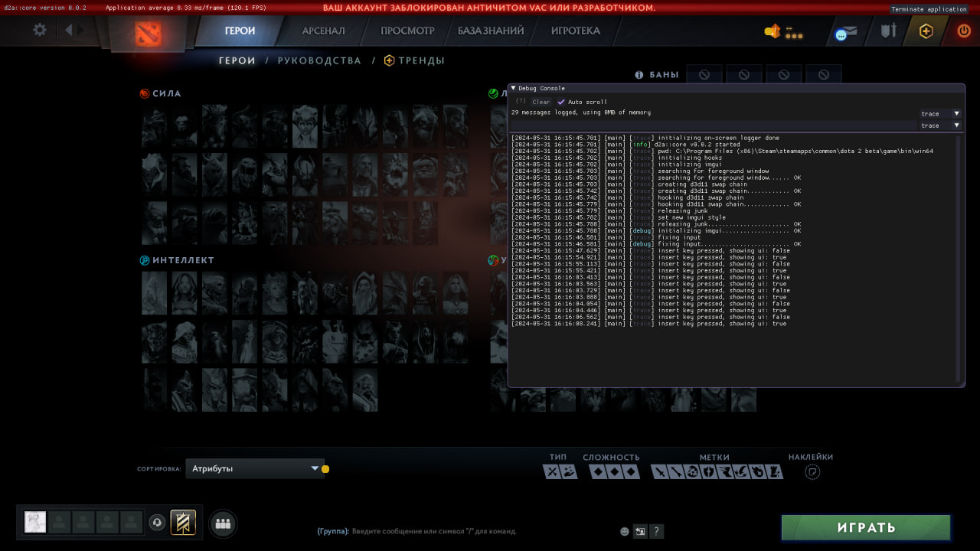Image resolution: width=980 pixels, height=551 pixels.
Task: Open the ИГРОТЕКА tab
Action: [576, 31]
